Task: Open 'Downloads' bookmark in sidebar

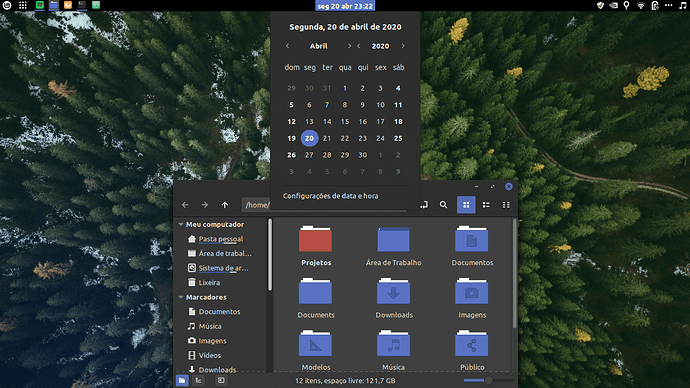Action: tap(217, 370)
